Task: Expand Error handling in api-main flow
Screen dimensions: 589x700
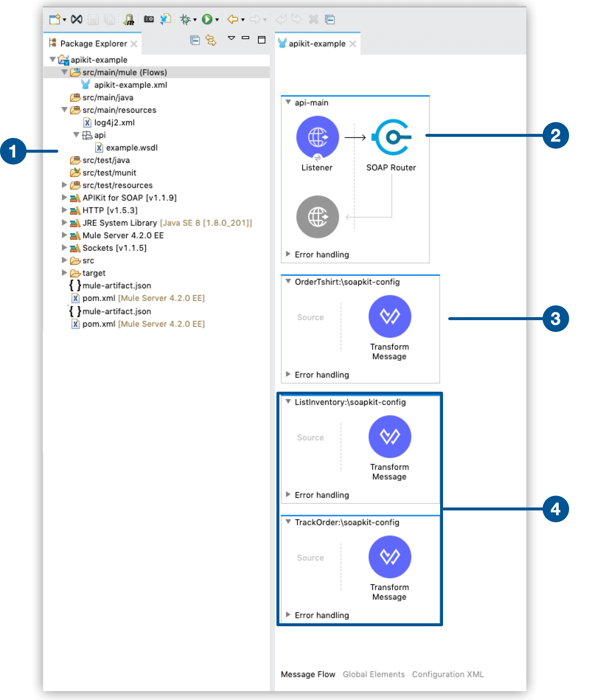Action: [x=288, y=254]
